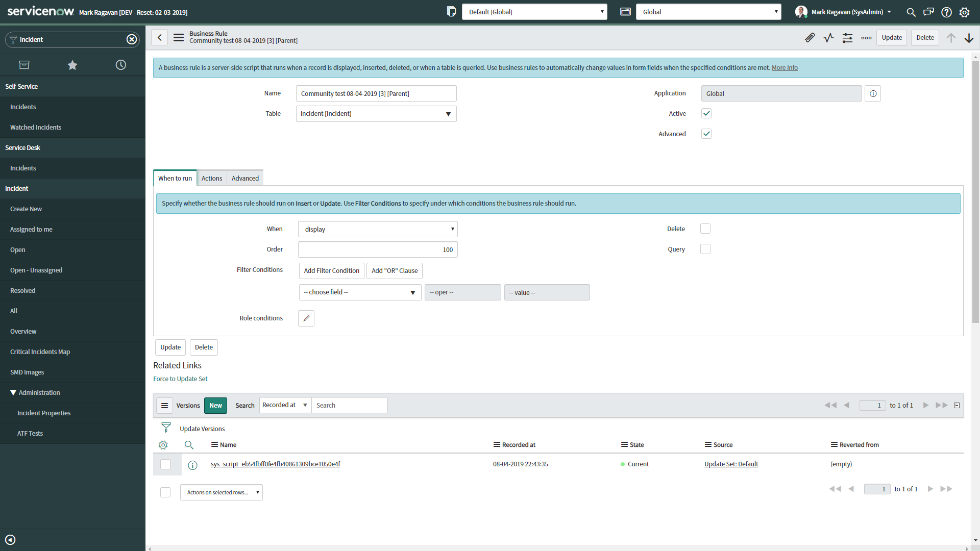Image resolution: width=980 pixels, height=551 pixels.
Task: Switch to the Actions tab
Action: coord(212,178)
